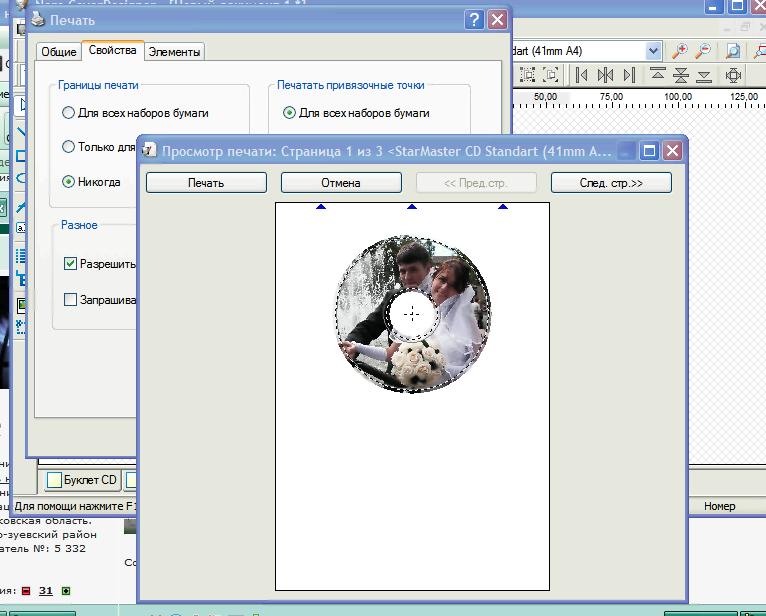Select 'Никогда' radio button
The height and width of the screenshot is (616, 766).
[69, 182]
